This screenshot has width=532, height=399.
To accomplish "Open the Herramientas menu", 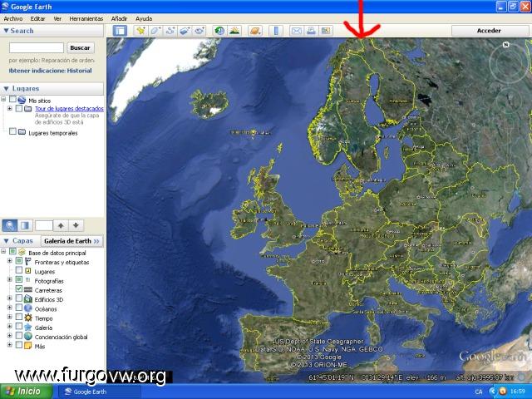I will (86, 18).
